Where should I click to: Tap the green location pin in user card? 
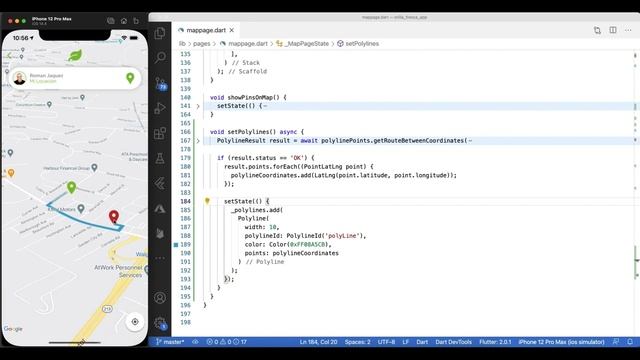[130, 78]
